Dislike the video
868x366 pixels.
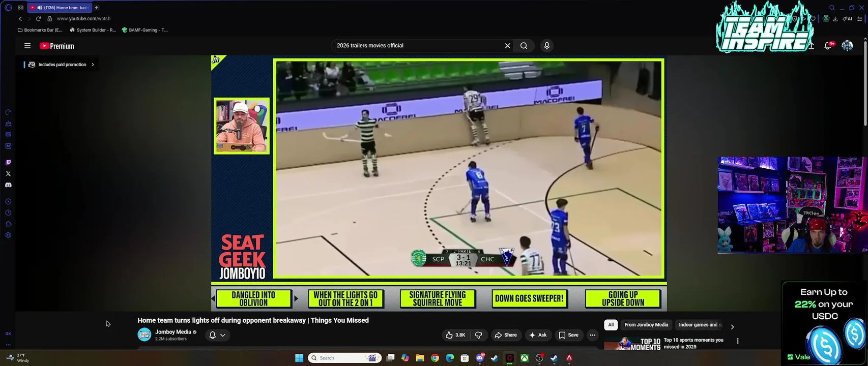tap(478, 335)
